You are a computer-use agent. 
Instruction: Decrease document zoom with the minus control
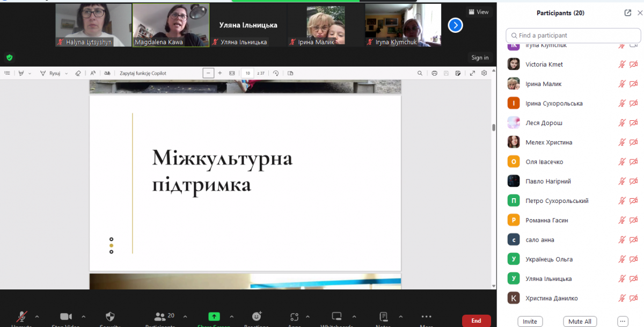click(x=208, y=73)
